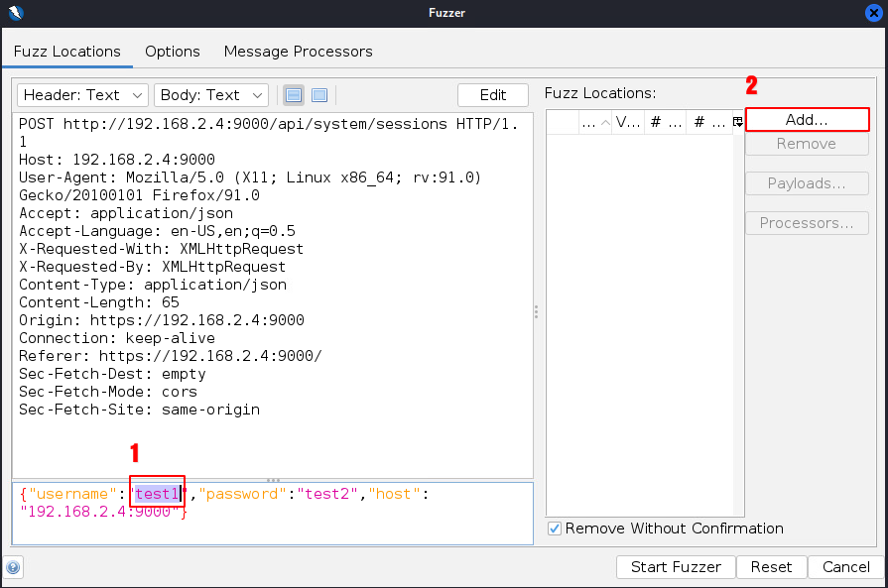Click the Add... fuzz location button
888x588 pixels.
806,119
